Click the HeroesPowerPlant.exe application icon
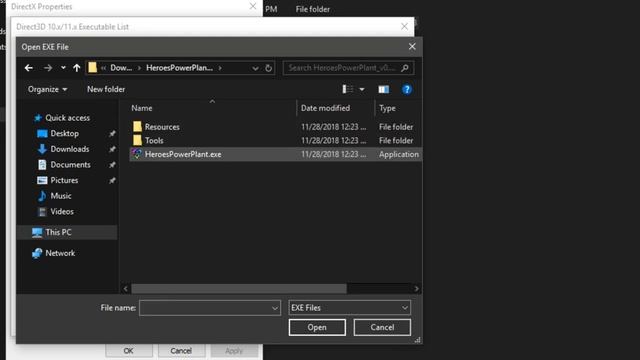This screenshot has width=640, height=360. tap(137, 154)
